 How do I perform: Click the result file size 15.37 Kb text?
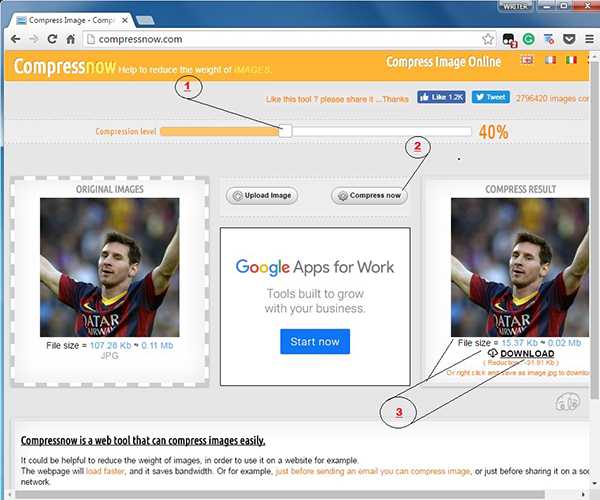coord(520,343)
